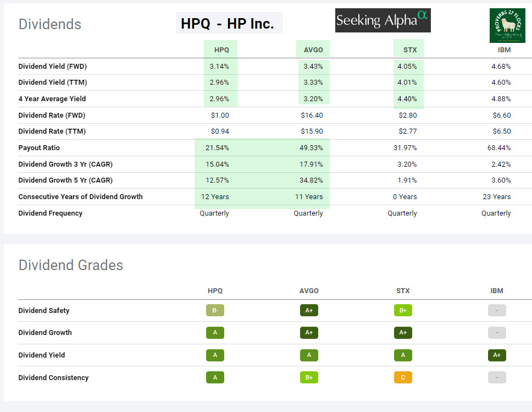The height and width of the screenshot is (412, 532).
Task: Click the HPQ header in Dividend Grades table
Action: click(215, 290)
